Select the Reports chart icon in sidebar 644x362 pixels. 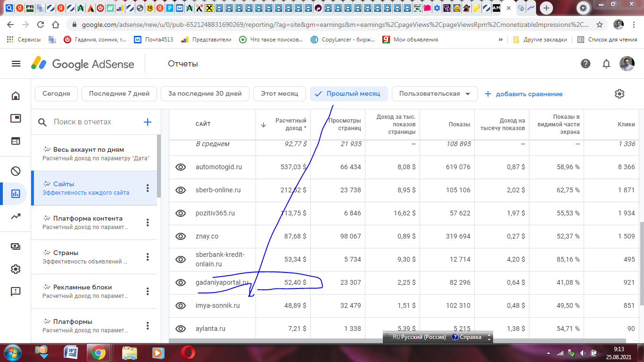point(16,194)
